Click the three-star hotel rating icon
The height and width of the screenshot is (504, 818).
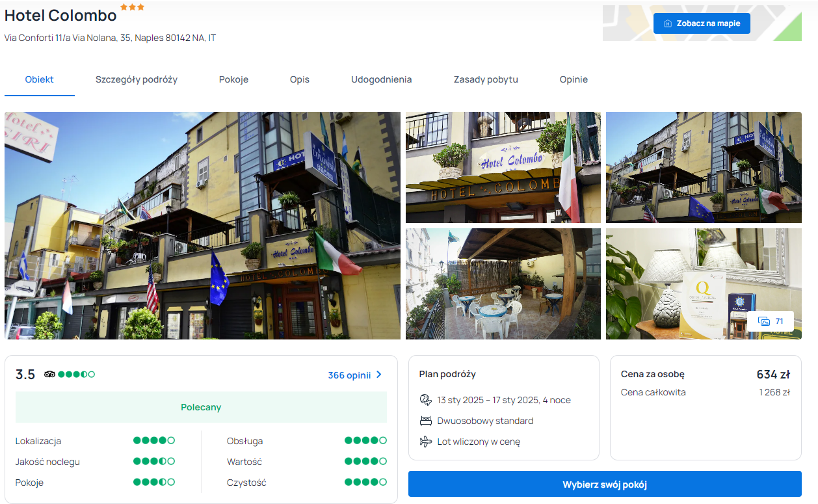(x=133, y=7)
